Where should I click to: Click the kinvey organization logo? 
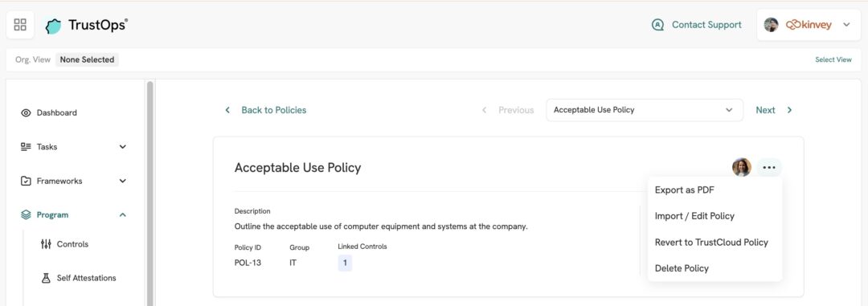click(x=809, y=25)
